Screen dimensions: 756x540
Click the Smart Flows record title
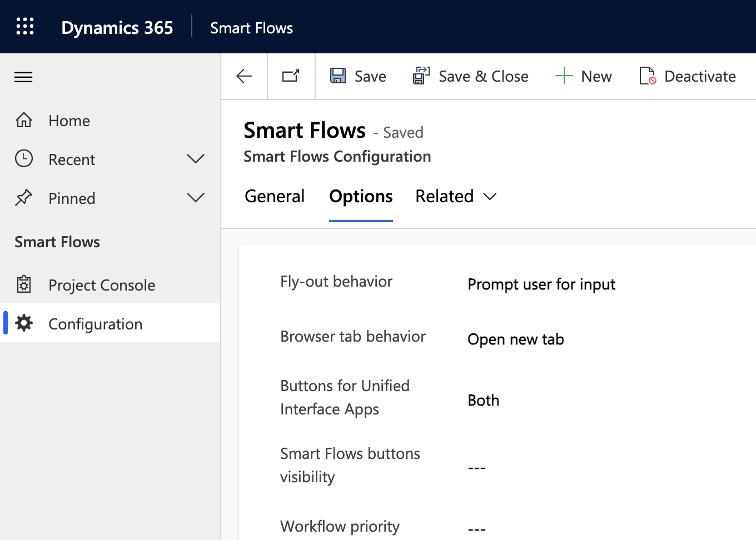(305, 131)
